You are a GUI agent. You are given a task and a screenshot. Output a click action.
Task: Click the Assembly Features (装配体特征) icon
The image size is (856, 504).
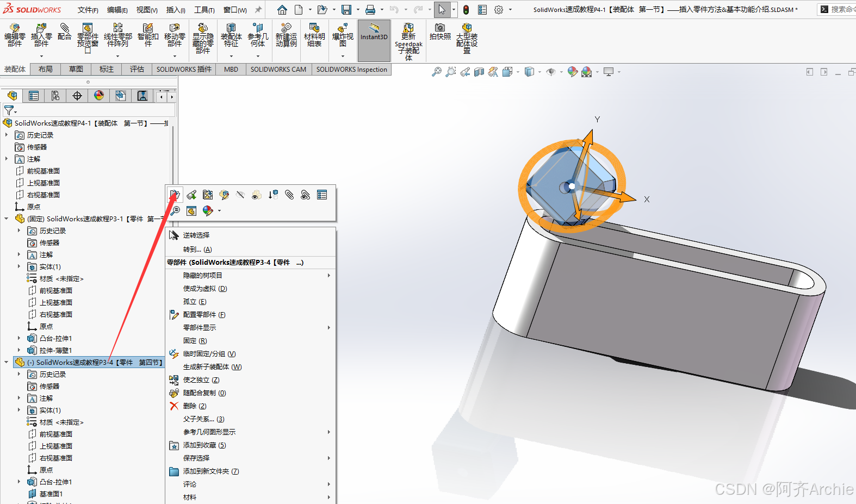(x=231, y=35)
